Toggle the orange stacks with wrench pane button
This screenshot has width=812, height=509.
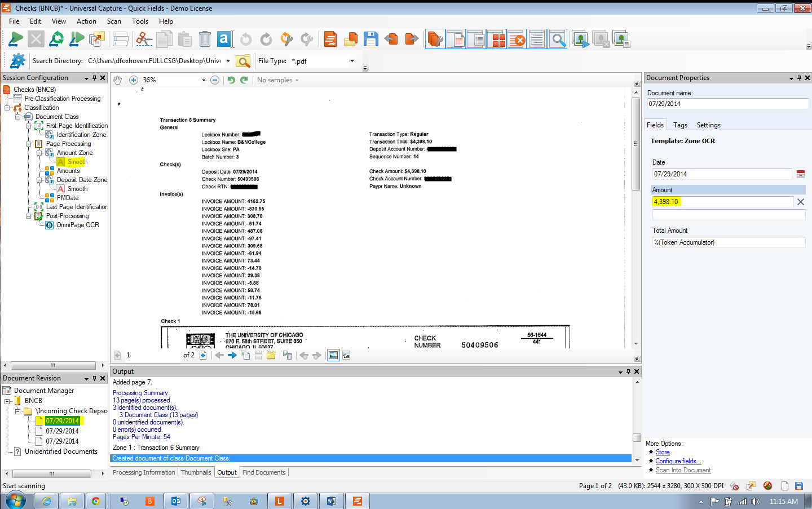(435, 39)
